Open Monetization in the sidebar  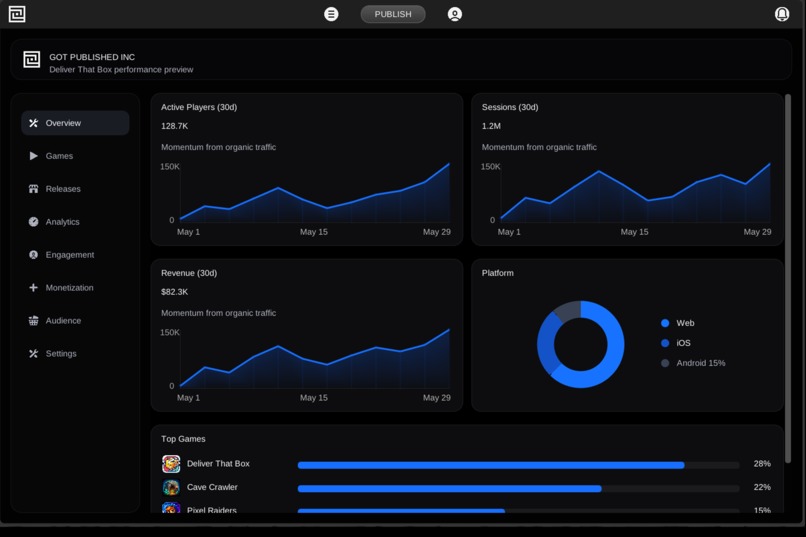[x=75, y=287]
